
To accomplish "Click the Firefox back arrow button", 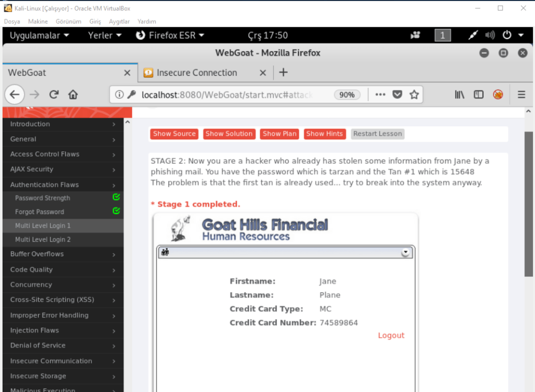I will point(15,94).
